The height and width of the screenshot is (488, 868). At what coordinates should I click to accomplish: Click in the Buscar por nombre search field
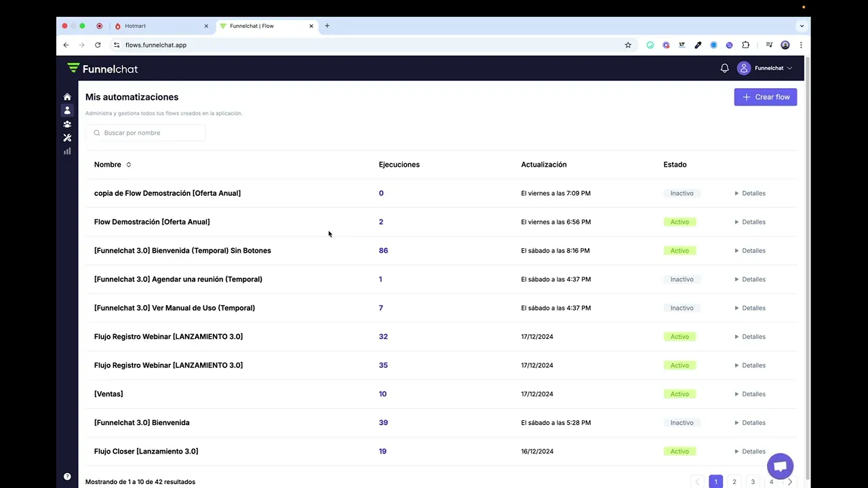[x=146, y=133]
